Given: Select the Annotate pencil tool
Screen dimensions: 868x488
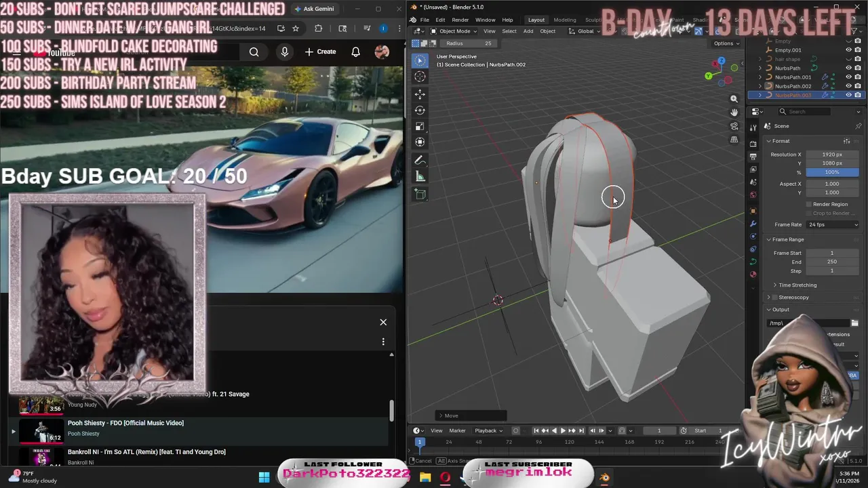Looking at the screenshot, I should [x=420, y=161].
